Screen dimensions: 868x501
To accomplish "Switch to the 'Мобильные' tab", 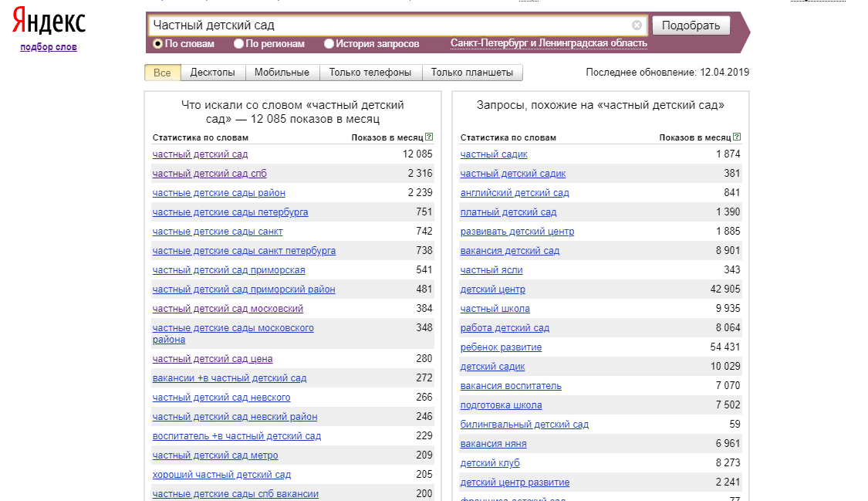I will (x=282, y=73).
